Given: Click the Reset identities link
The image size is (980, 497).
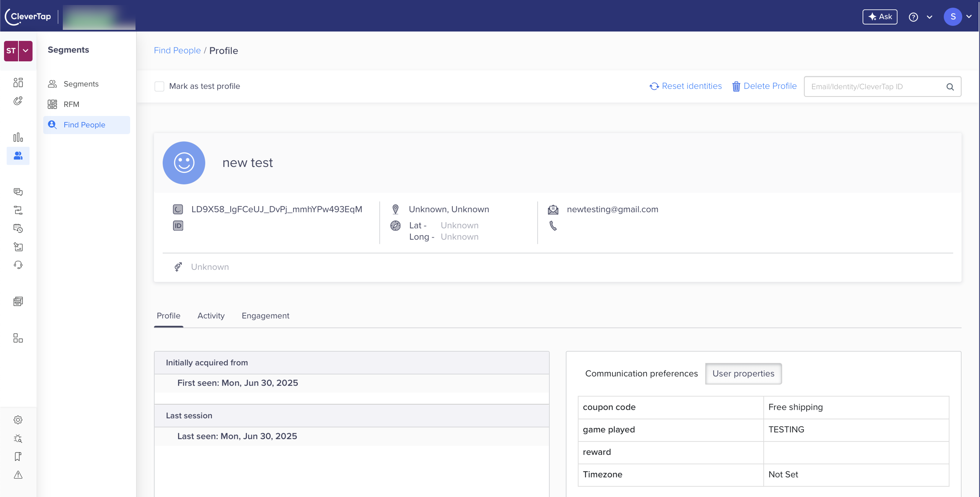Looking at the screenshot, I should (692, 86).
